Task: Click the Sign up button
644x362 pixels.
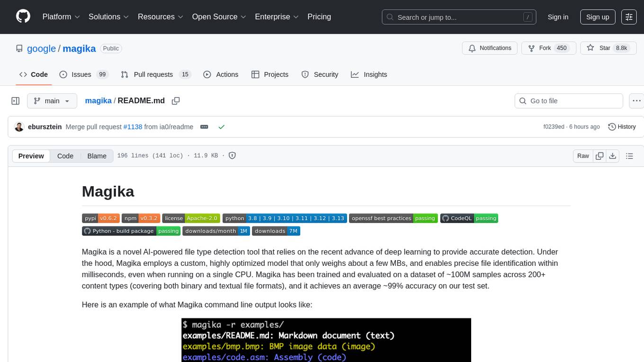Action: point(598,17)
